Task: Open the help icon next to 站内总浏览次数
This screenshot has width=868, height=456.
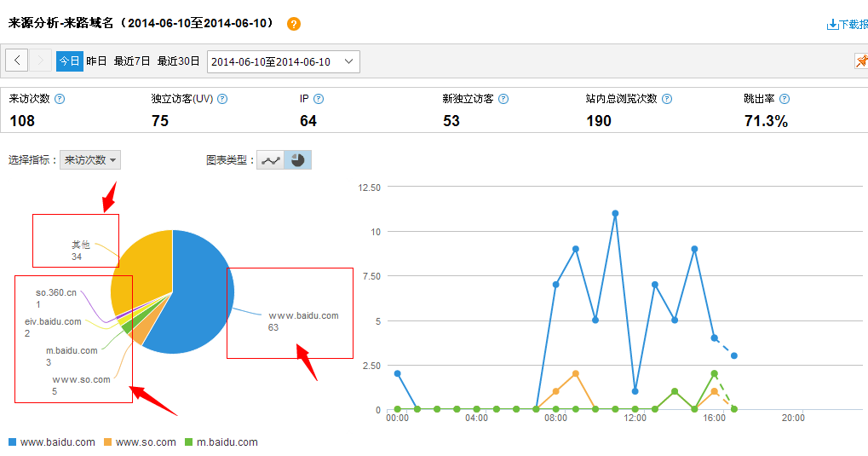Action: 667,99
